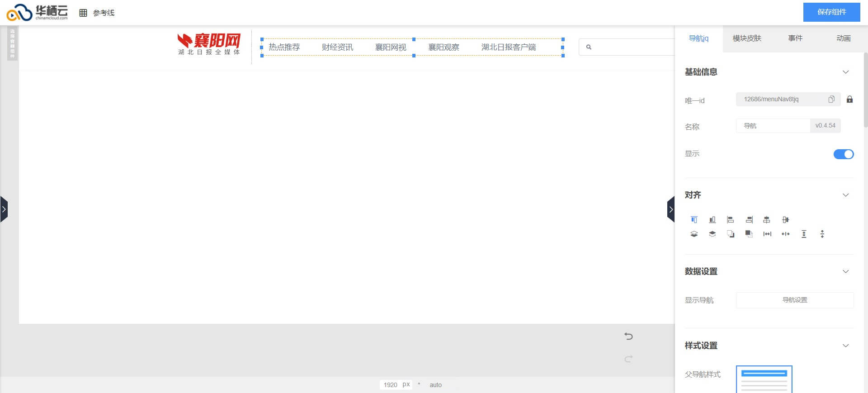Align component to left edge
The height and width of the screenshot is (393, 868).
click(730, 220)
